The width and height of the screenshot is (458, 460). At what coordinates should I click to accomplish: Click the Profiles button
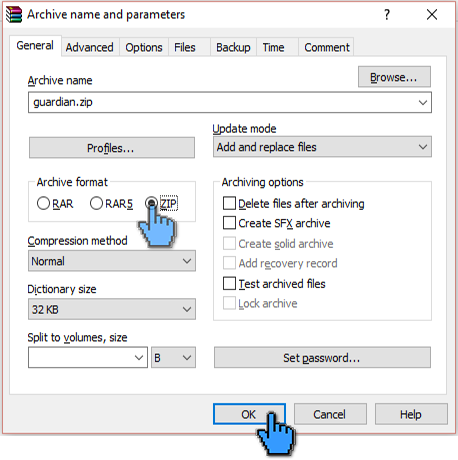tap(112, 148)
